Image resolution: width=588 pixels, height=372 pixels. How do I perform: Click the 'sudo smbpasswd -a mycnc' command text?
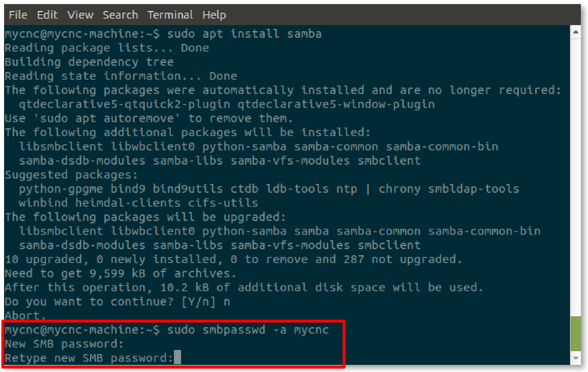pyautogui.click(x=248, y=330)
